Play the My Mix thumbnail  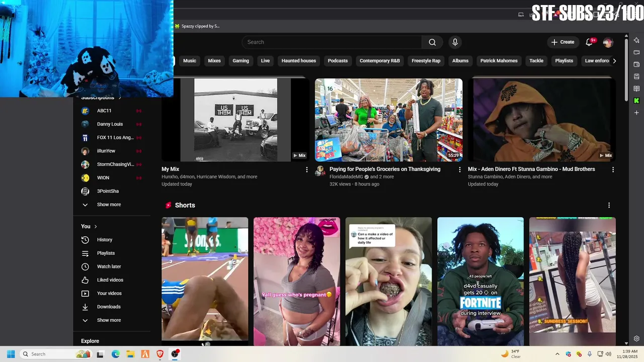click(235, 120)
